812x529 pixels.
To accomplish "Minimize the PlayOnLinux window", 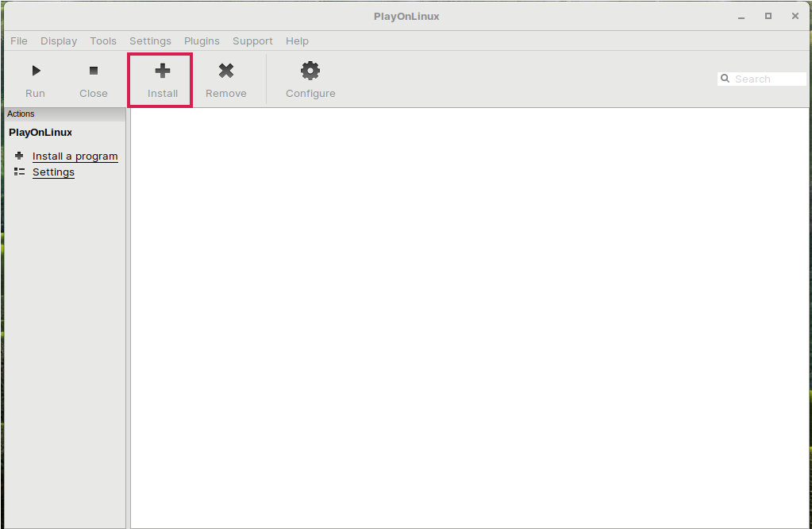I will point(741,17).
